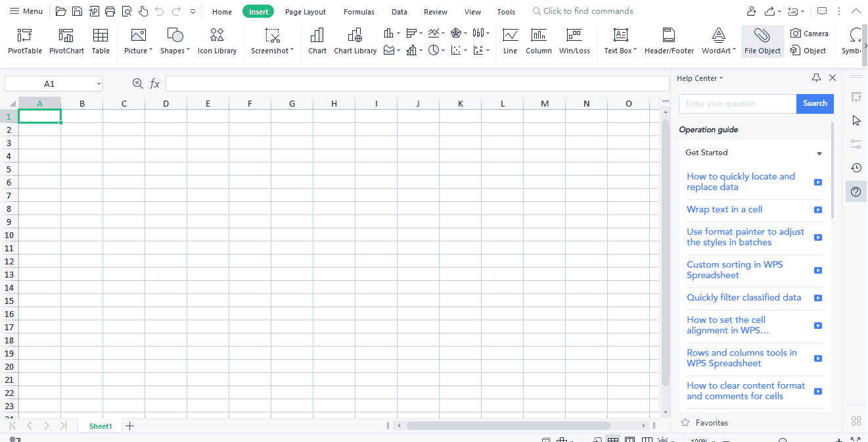Open 'Wrap text in a cell' guide

coord(725,209)
